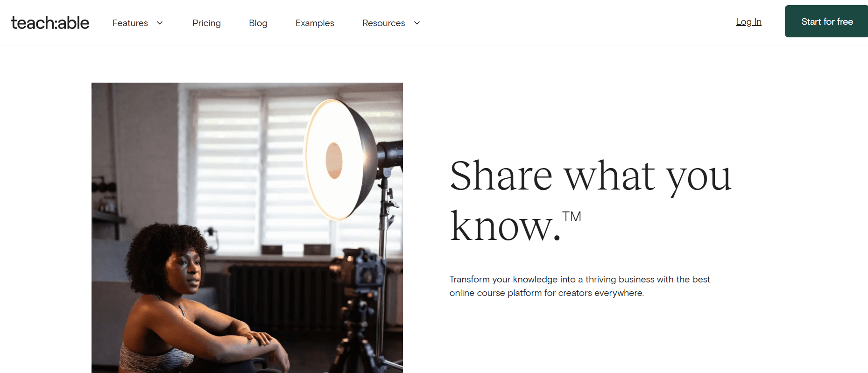Screen dimensions: 868x373
Task: Click the Log In link
Action: (x=748, y=22)
